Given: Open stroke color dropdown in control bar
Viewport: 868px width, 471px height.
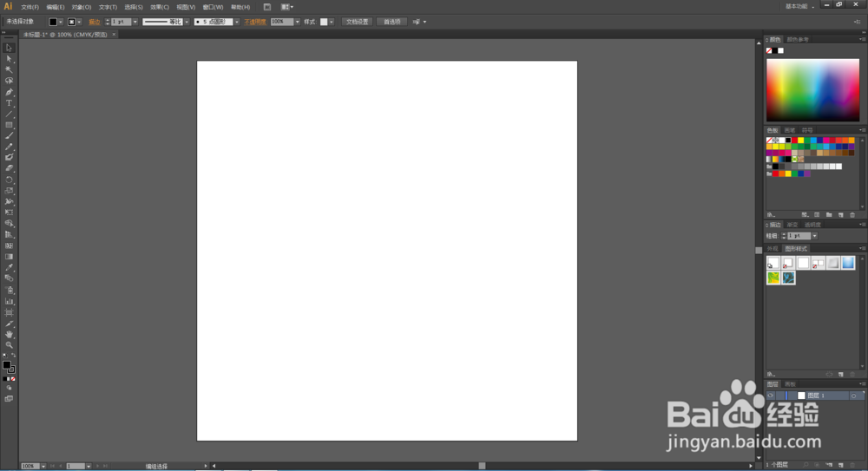Looking at the screenshot, I should click(x=79, y=23).
